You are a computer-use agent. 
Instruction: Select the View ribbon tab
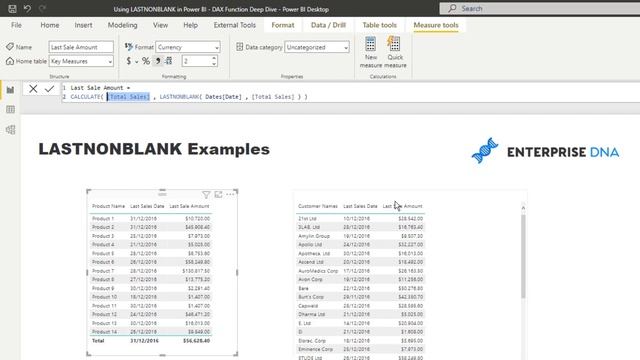click(x=160, y=25)
